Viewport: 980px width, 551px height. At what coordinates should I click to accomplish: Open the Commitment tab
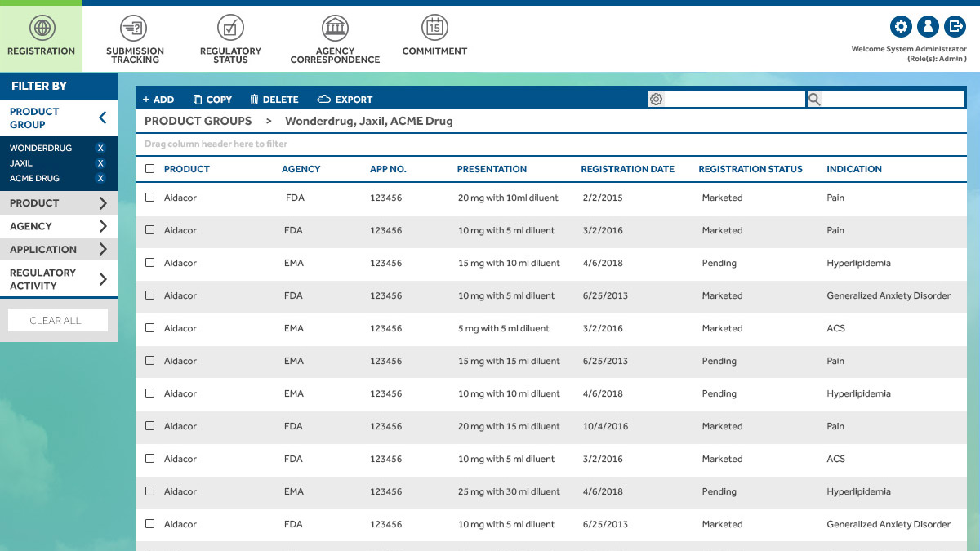click(x=434, y=51)
